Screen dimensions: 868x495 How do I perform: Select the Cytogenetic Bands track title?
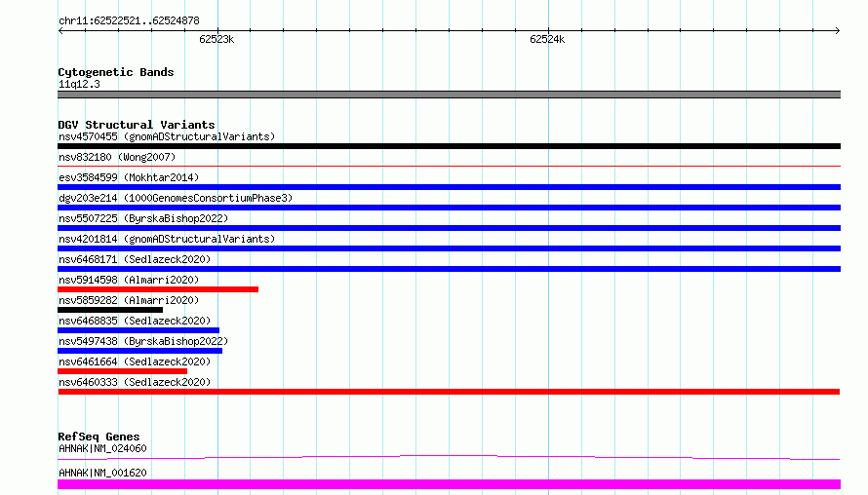[116, 72]
